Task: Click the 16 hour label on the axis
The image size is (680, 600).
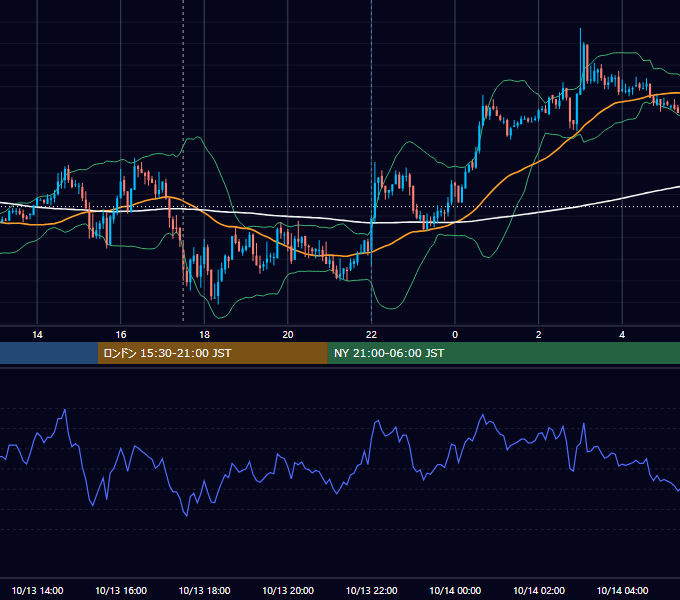Action: coord(121,335)
